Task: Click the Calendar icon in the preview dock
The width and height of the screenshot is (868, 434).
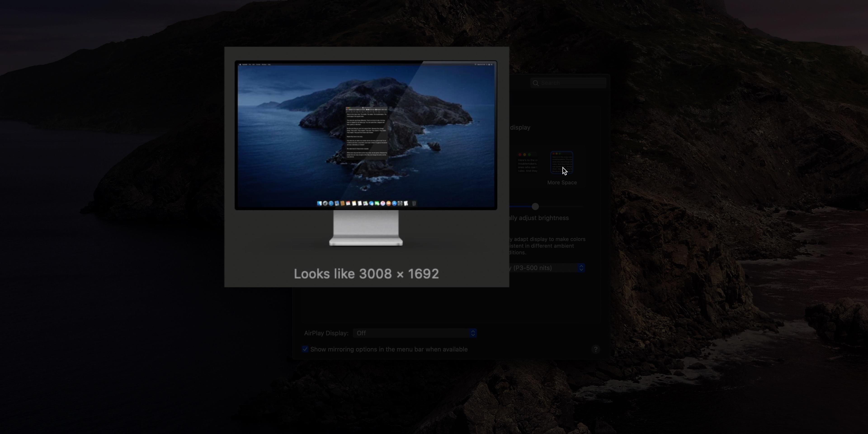Action: pos(348,203)
